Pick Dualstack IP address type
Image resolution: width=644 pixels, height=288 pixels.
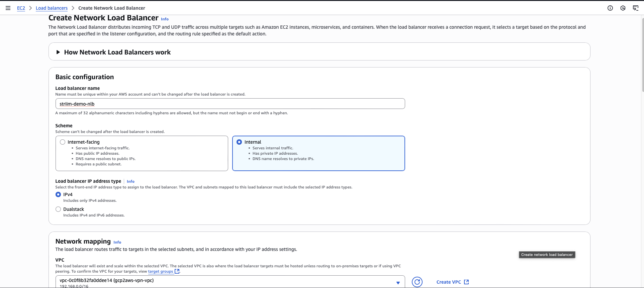(58, 209)
